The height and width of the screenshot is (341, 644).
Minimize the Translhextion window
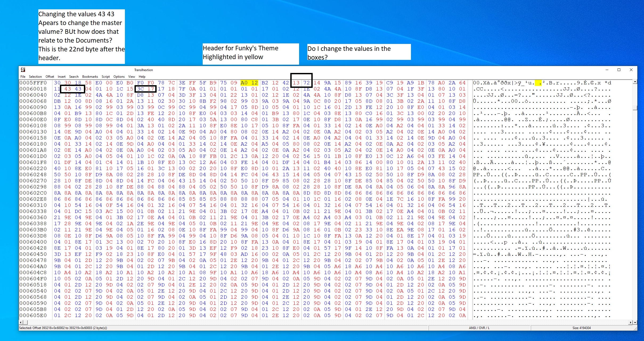tap(607, 70)
